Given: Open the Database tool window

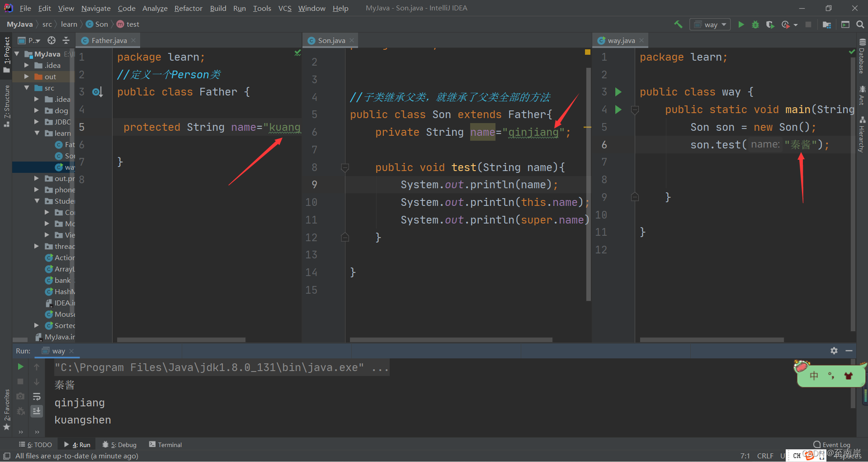Looking at the screenshot, I should pos(862,56).
